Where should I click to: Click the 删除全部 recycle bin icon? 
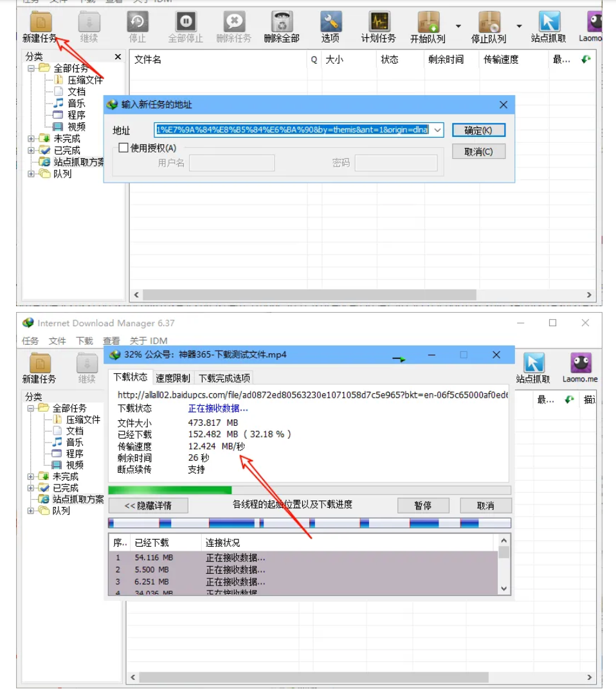coord(282,22)
